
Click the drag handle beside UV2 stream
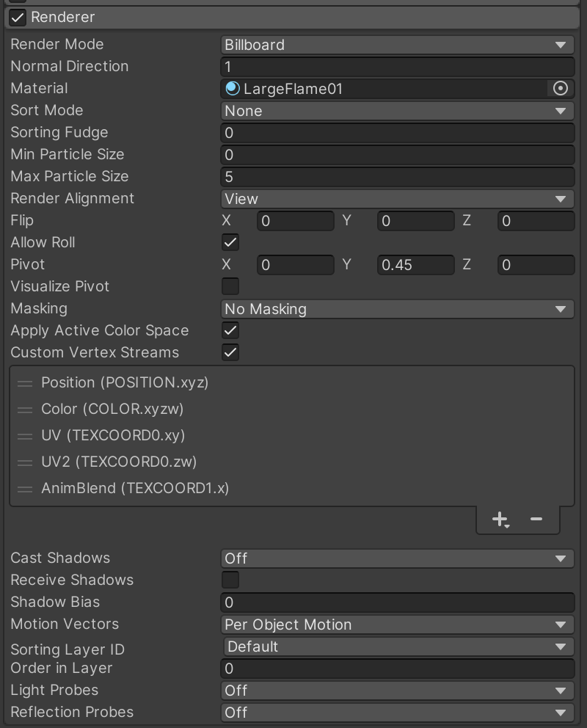[x=25, y=462]
